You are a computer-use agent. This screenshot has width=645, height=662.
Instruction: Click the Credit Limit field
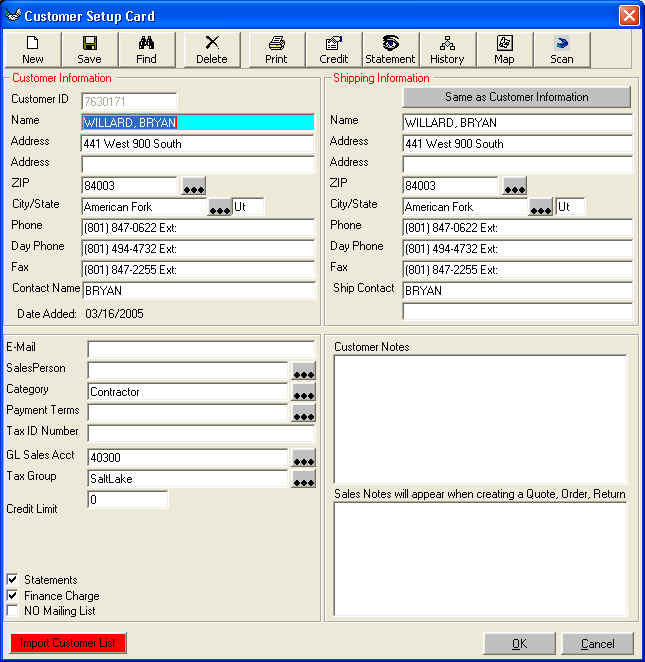128,499
